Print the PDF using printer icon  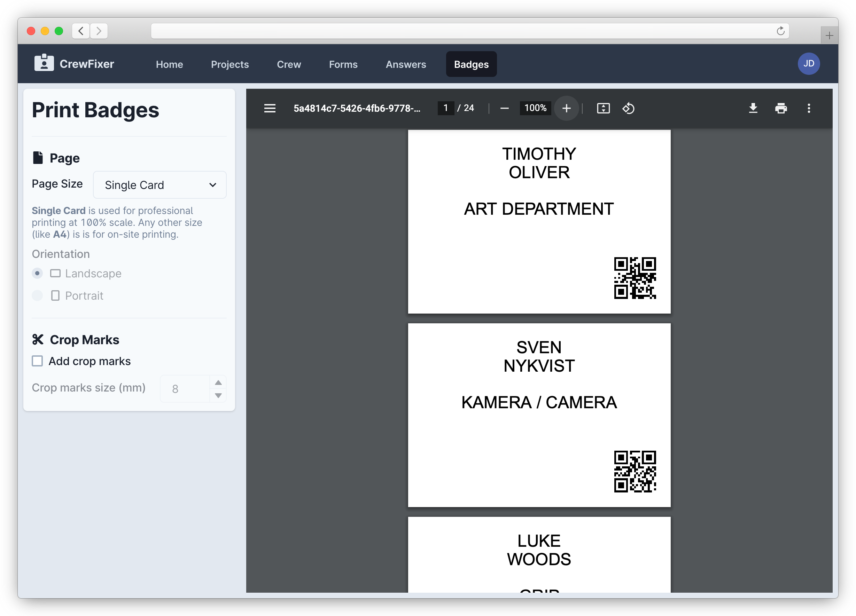click(x=780, y=108)
